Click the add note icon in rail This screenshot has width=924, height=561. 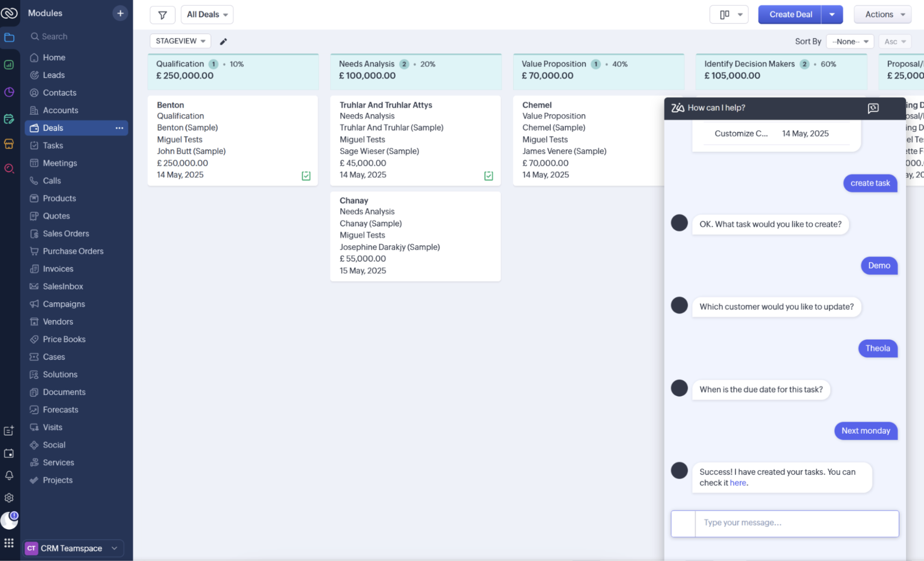(x=9, y=431)
